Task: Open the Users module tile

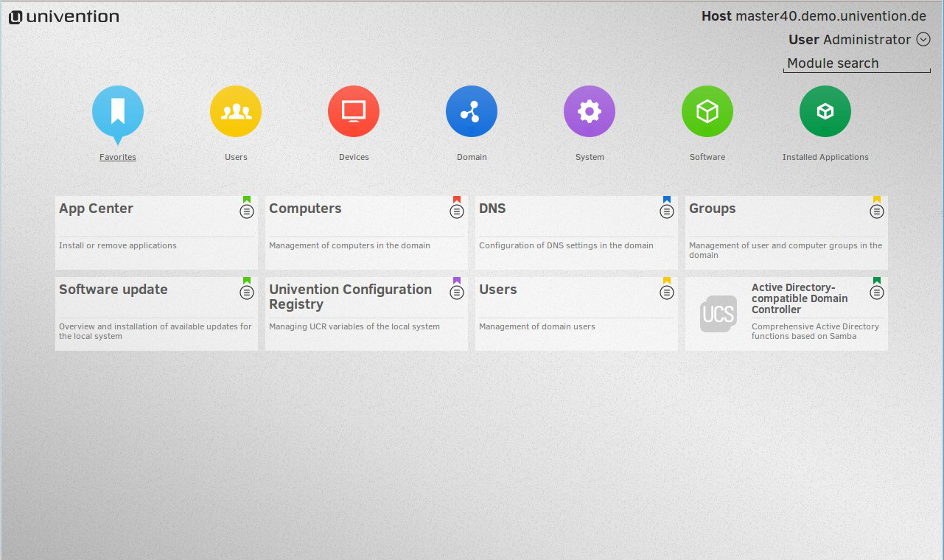Action: click(576, 313)
